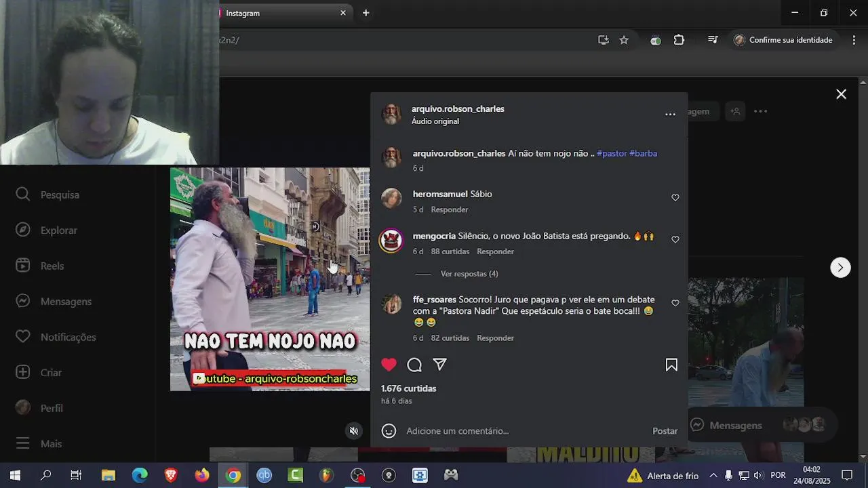Click the reel video preview

(x=270, y=279)
